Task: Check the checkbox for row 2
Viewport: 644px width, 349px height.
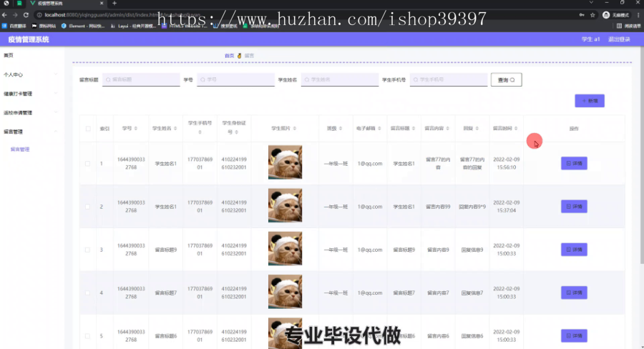Action: [x=87, y=207]
